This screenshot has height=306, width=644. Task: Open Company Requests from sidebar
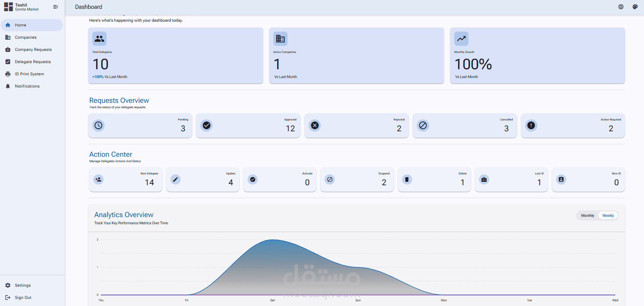(32, 50)
